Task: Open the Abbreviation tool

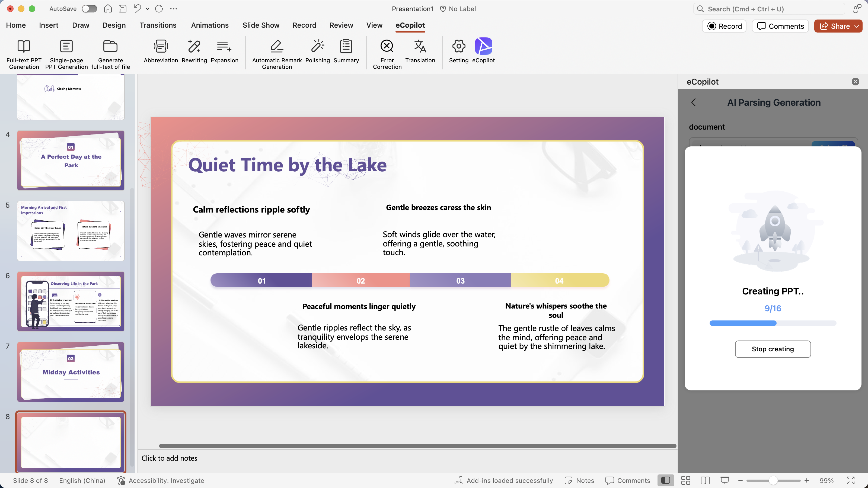Action: 161,46
